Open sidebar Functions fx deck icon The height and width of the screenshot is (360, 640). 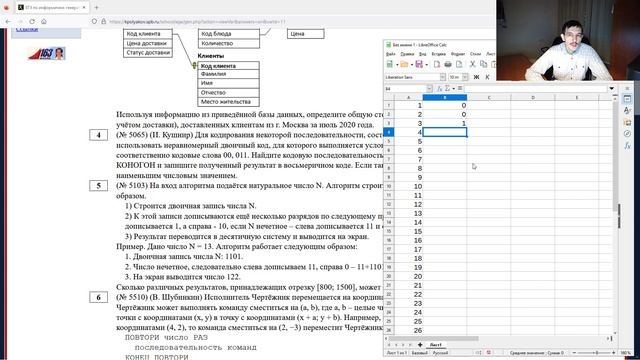627,145
